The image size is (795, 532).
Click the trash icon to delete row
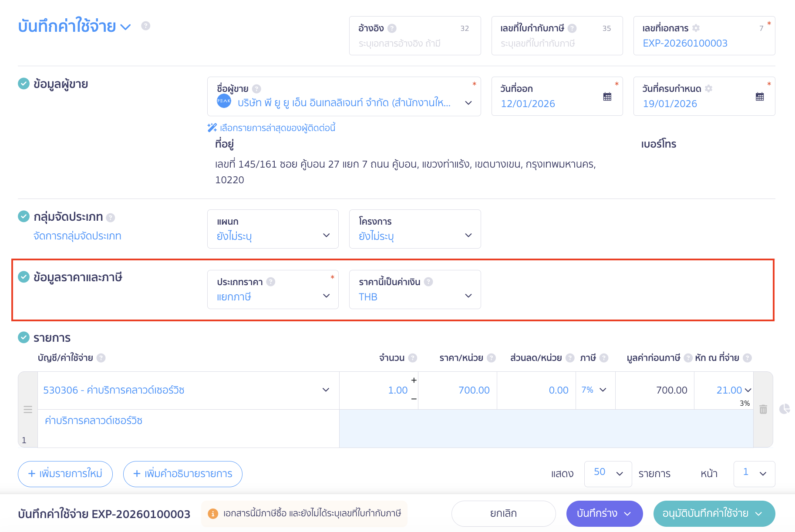pyautogui.click(x=763, y=409)
